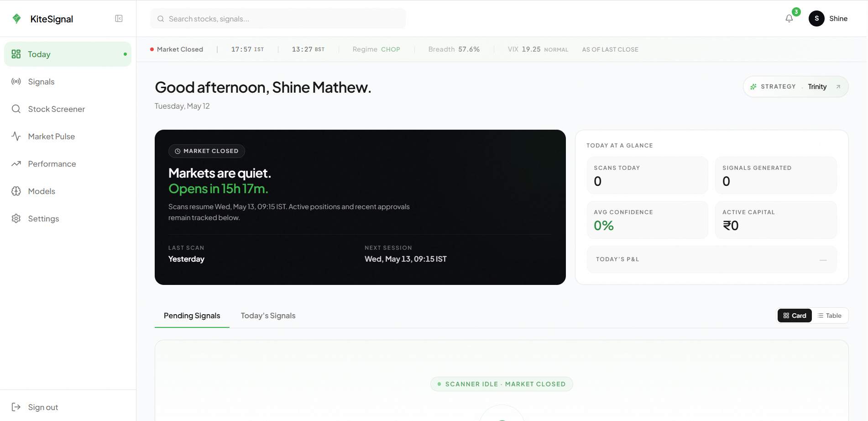Screen dimensions: 868x421
Task: Click the red Market Closed status dot
Action: point(152,49)
